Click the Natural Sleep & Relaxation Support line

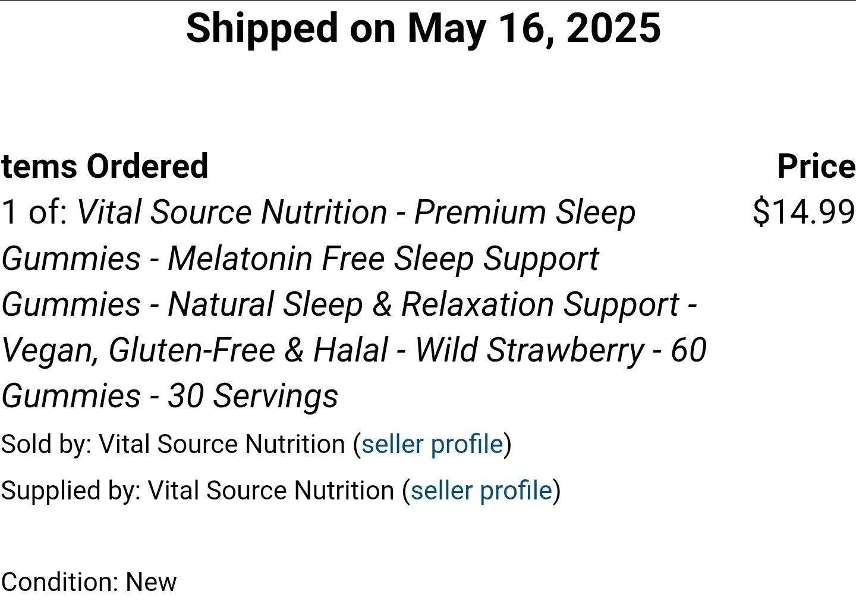pos(423,304)
